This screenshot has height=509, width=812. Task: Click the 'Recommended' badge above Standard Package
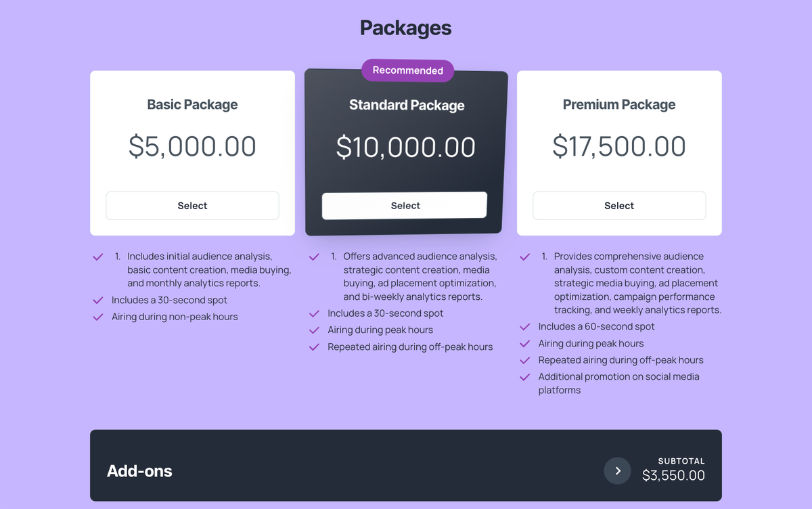[407, 70]
